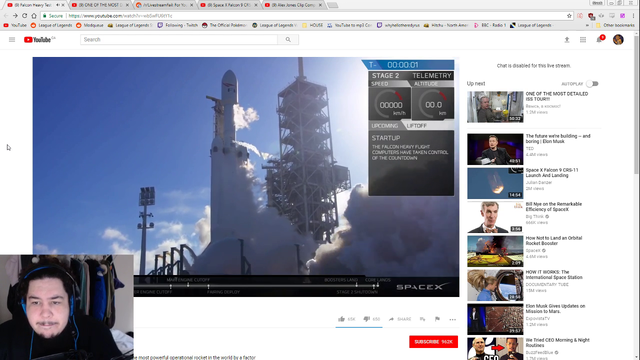Open the upload video icon
Screen dimensions: 640x360
[x=567, y=40]
